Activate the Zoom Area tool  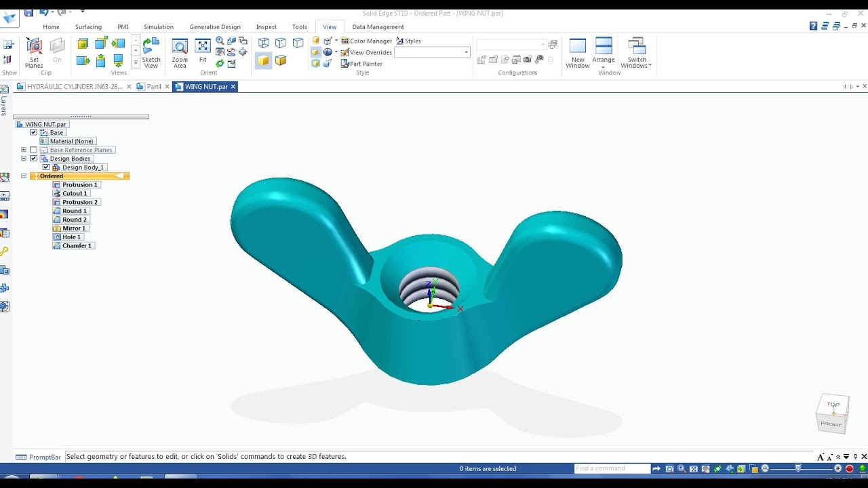[180, 53]
